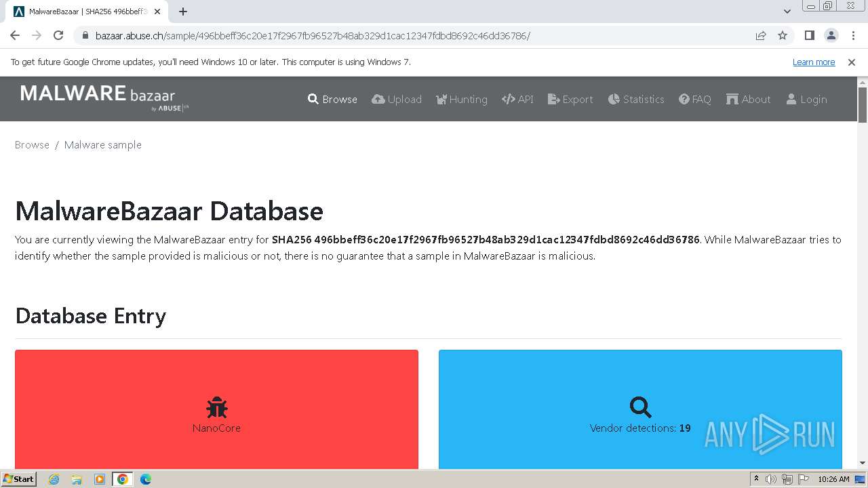Reload the current page
Viewport: 868px width, 488px height.
(x=58, y=35)
